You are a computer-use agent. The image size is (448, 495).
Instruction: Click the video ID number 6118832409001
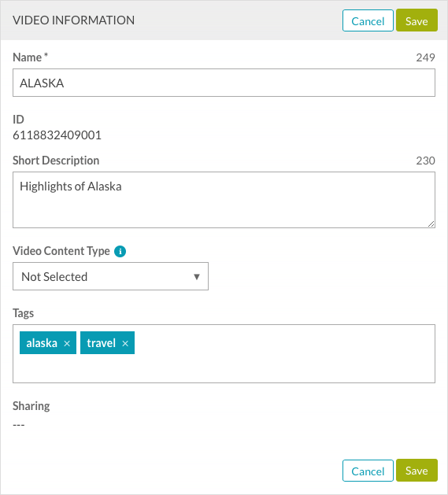[57, 135]
